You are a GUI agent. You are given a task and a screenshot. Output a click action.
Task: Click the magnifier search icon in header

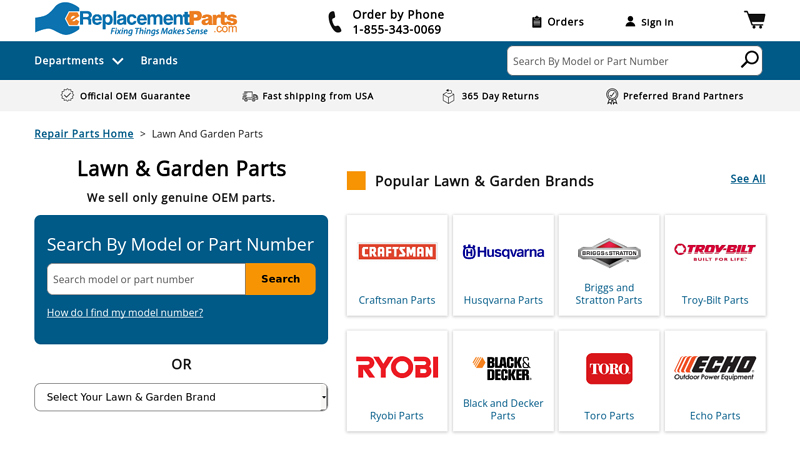tap(749, 60)
